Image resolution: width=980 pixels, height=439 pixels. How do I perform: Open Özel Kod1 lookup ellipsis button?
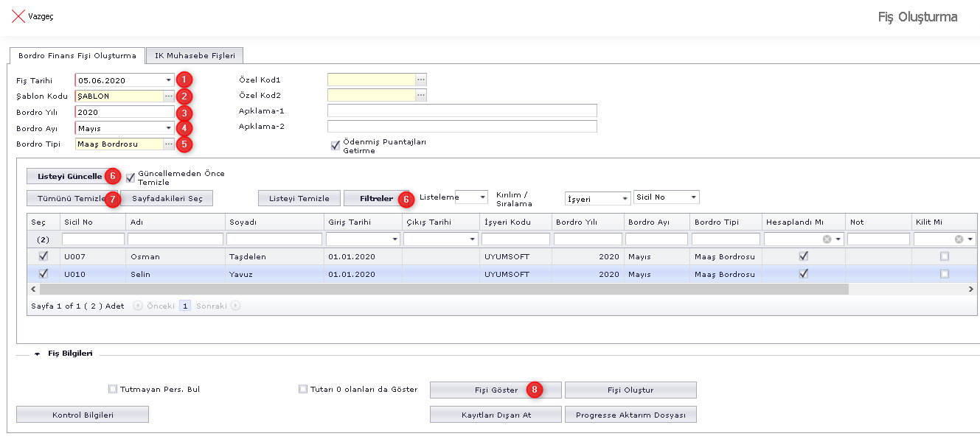click(x=421, y=80)
